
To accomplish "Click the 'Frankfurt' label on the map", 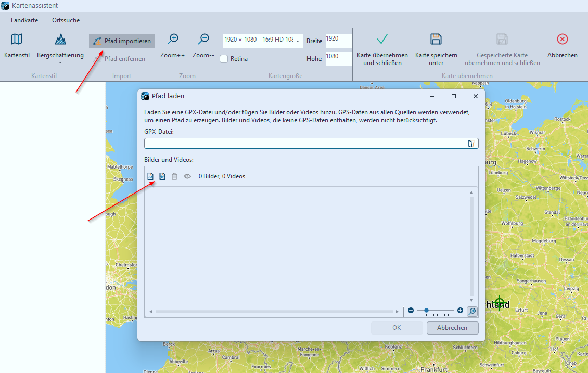I will (434, 369).
